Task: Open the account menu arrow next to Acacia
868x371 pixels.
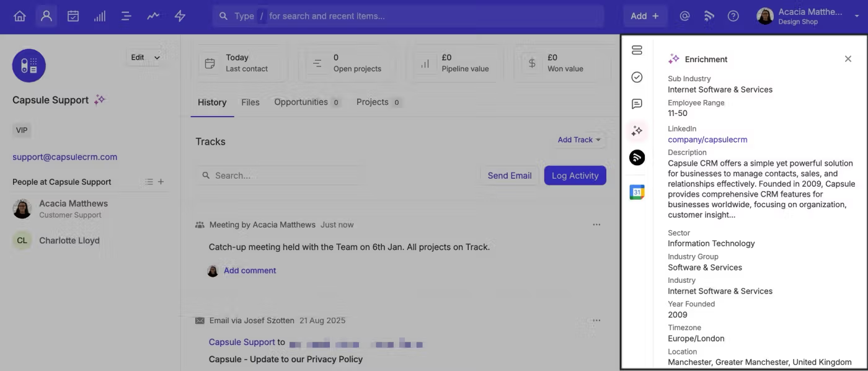Action: (857, 17)
